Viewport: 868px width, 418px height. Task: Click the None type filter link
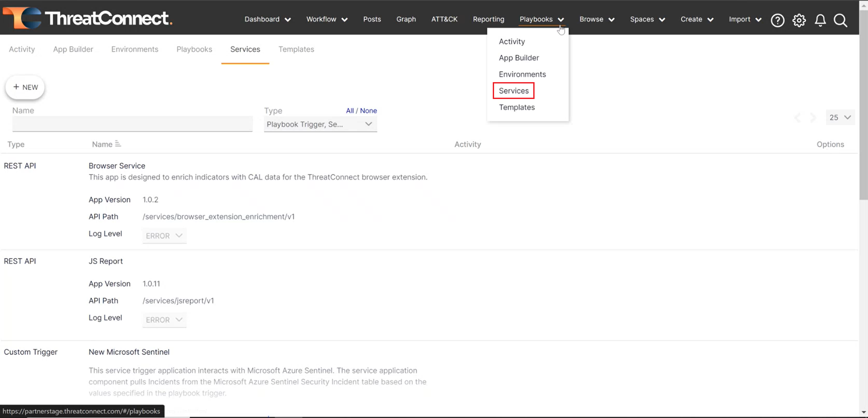(368, 110)
